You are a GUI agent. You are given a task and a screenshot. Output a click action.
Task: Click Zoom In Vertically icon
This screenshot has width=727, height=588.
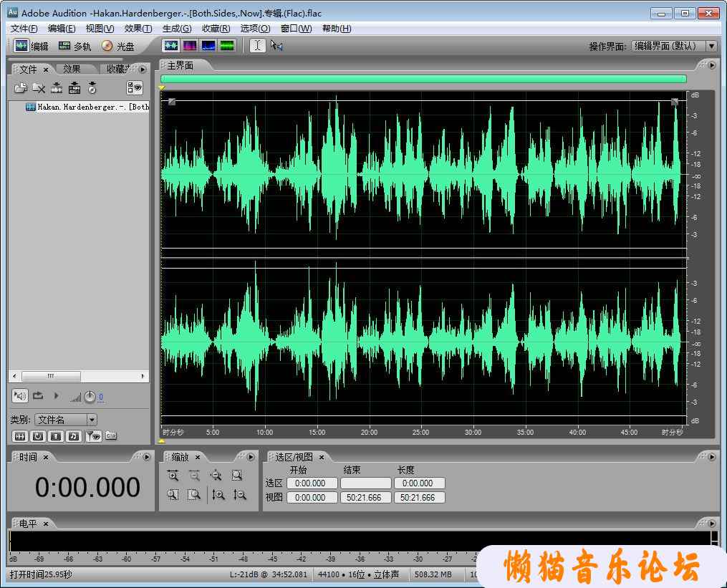click(x=218, y=495)
